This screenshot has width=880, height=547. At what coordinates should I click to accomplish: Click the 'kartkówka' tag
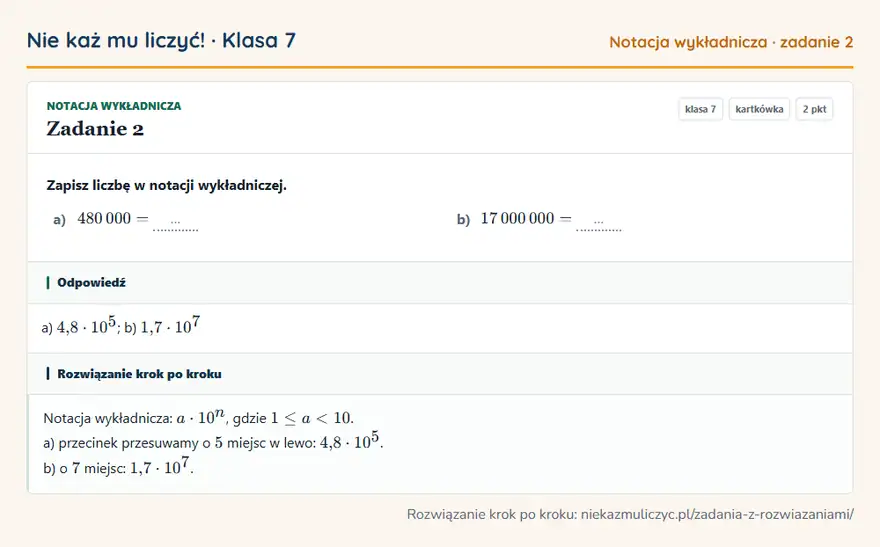point(759,109)
